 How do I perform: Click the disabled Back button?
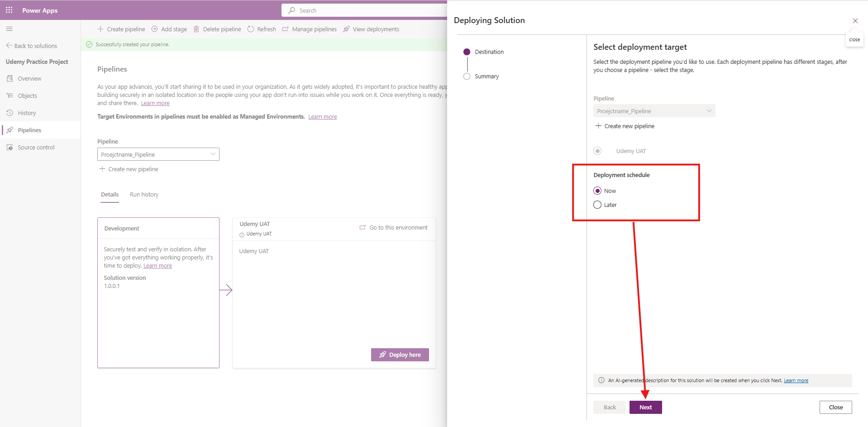(x=610, y=407)
